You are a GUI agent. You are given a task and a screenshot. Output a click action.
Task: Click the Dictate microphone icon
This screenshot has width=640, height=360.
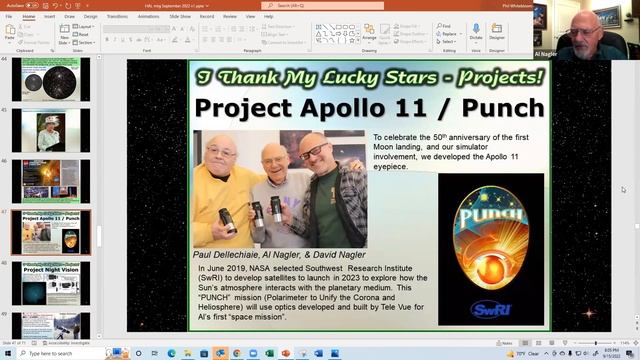pos(476,29)
